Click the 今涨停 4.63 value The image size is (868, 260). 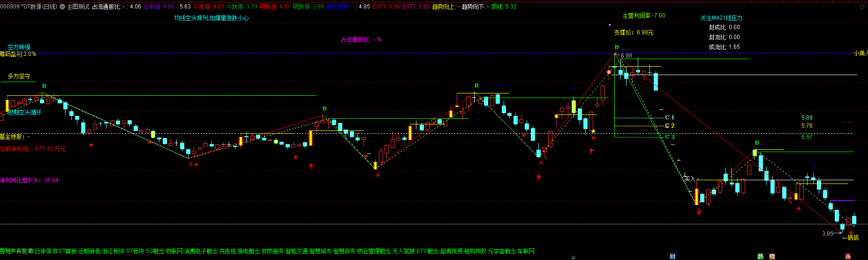(209, 7)
